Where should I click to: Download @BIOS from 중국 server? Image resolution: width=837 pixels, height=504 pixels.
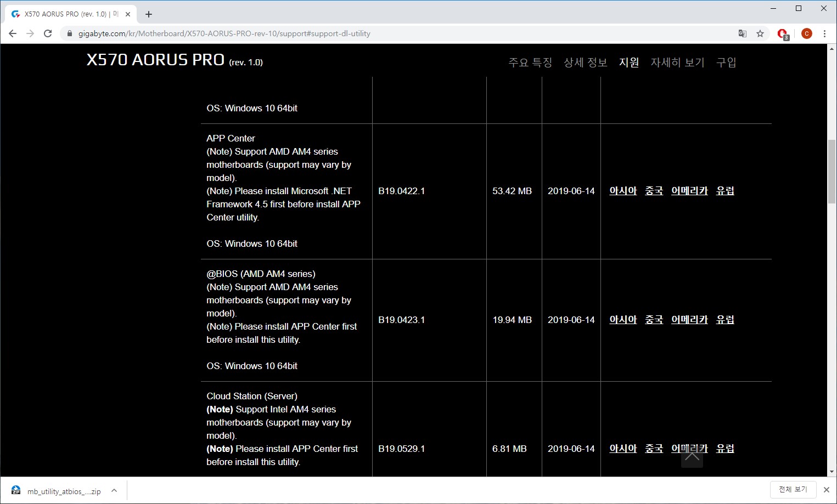tap(654, 320)
